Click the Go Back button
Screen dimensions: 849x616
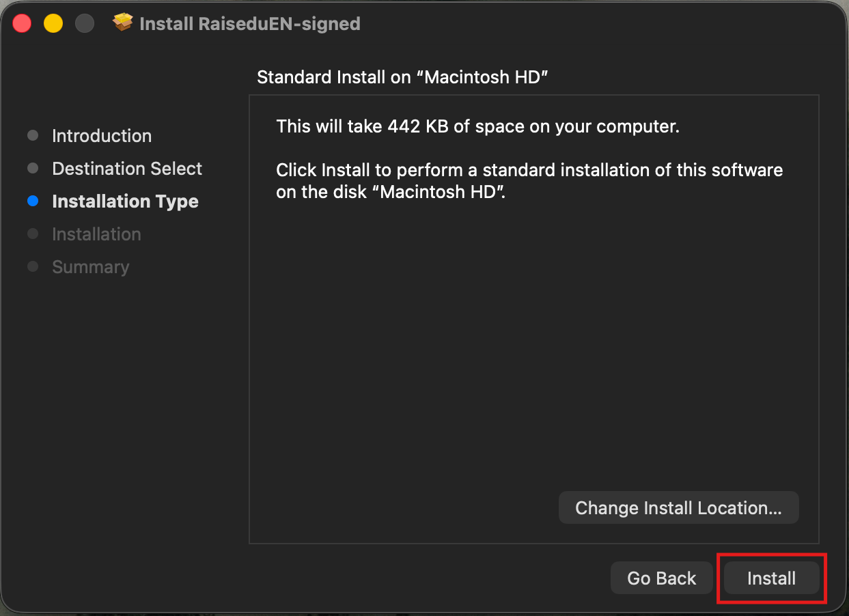pyautogui.click(x=661, y=578)
